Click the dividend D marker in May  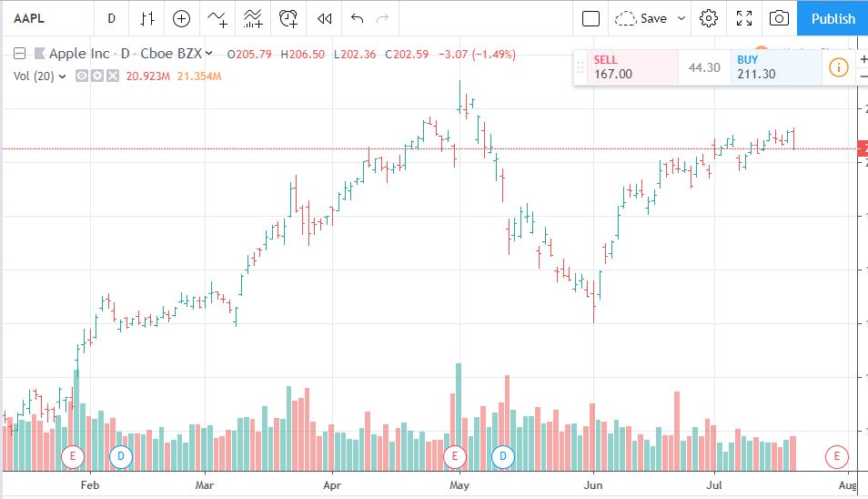[502, 457]
